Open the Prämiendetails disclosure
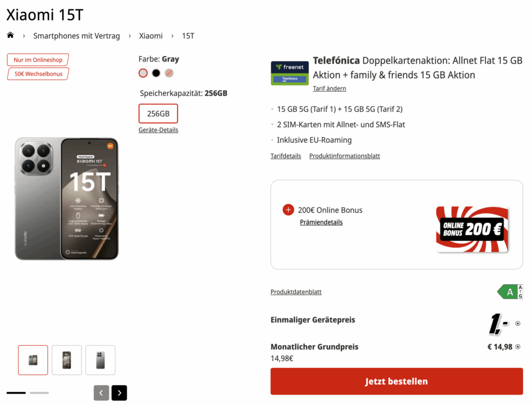Image resolution: width=532 pixels, height=404 pixels. point(321,222)
